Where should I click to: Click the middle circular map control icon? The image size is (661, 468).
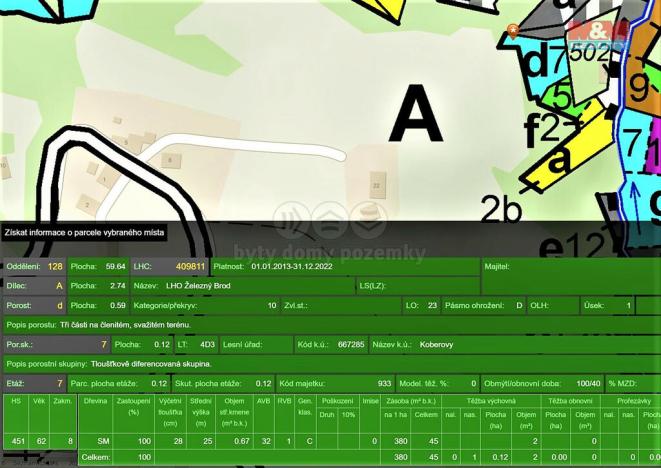(329, 218)
